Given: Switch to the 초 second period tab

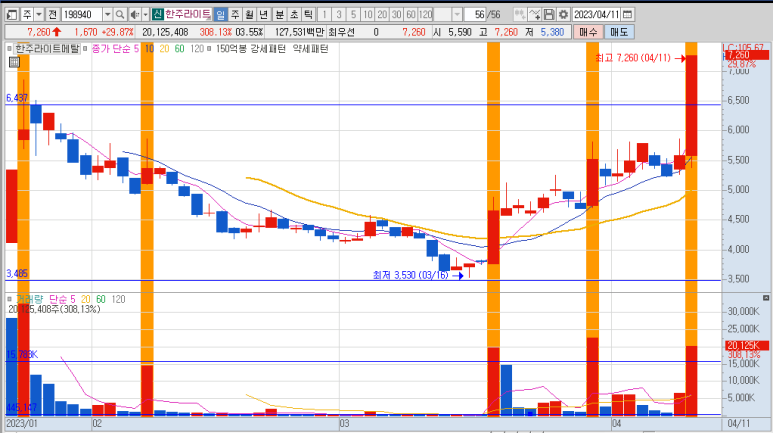Looking at the screenshot, I should pos(294,14).
